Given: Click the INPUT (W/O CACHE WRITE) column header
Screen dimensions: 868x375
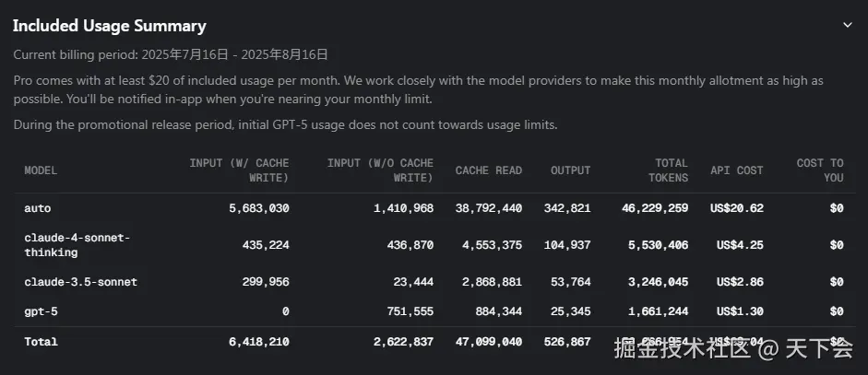Looking at the screenshot, I should coord(380,170).
